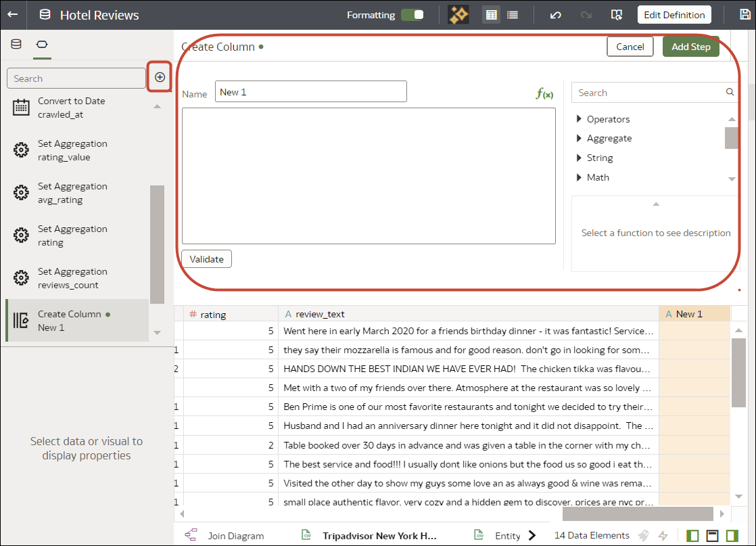The image size is (756, 546).
Task: Click the f(x) function icon above the expression editor
Action: pos(544,95)
